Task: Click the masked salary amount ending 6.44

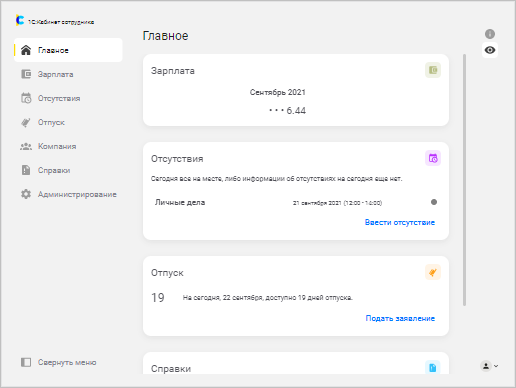Action: (x=287, y=110)
